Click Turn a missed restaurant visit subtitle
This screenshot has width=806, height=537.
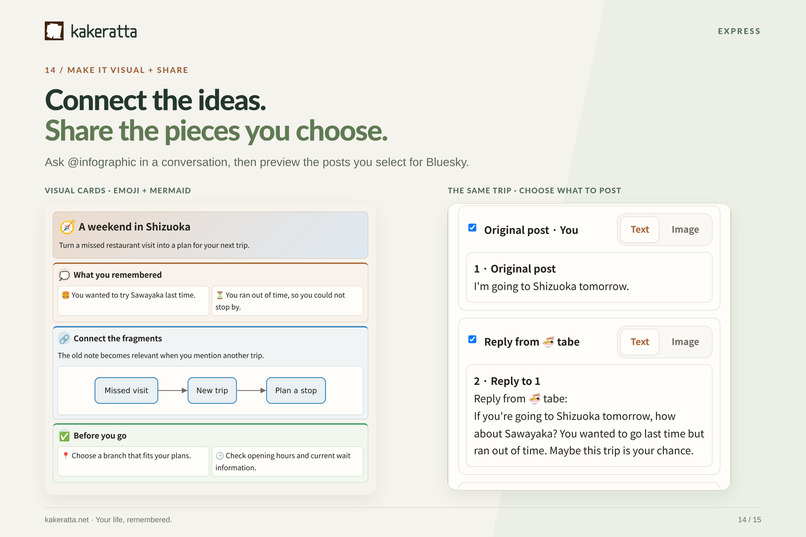(x=154, y=246)
